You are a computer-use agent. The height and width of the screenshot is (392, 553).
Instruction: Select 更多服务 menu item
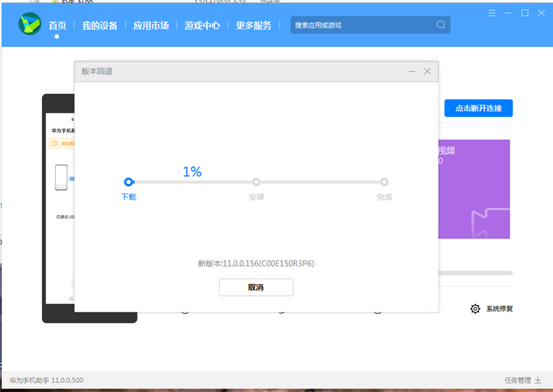254,26
